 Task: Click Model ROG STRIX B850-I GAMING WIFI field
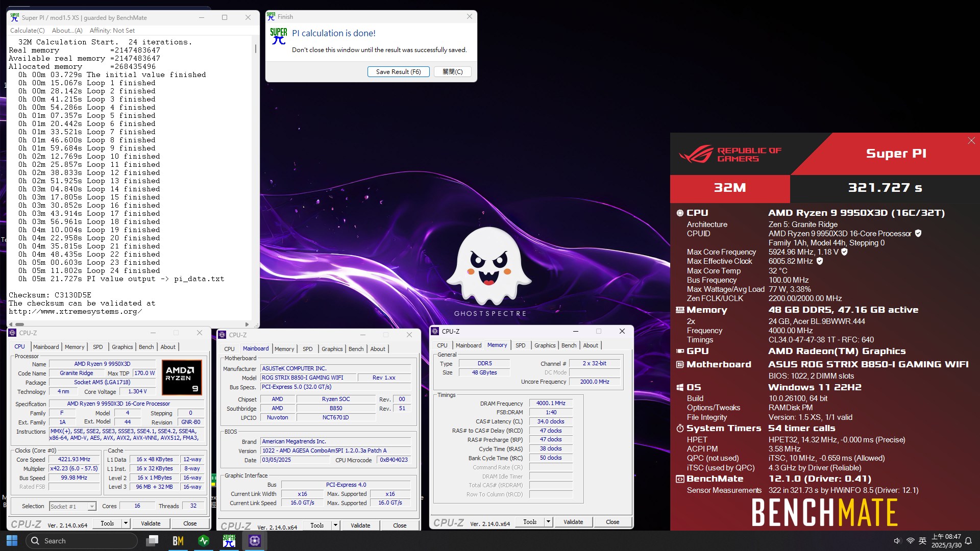pos(308,378)
